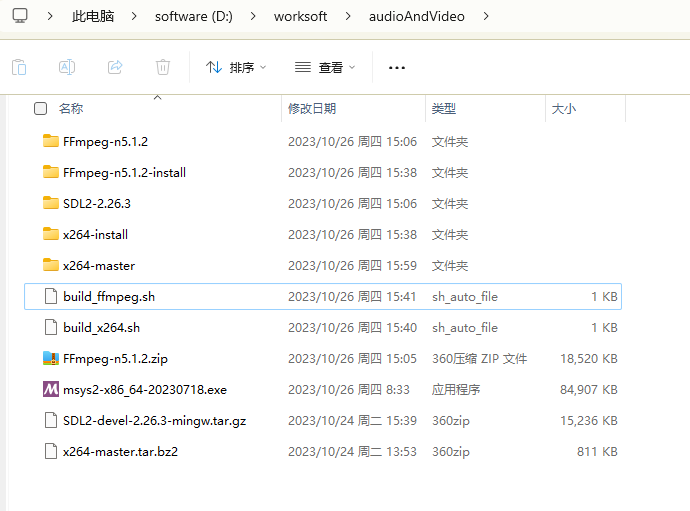
Task: Click the Rename toolbar icon
Action: pyautogui.click(x=67, y=67)
